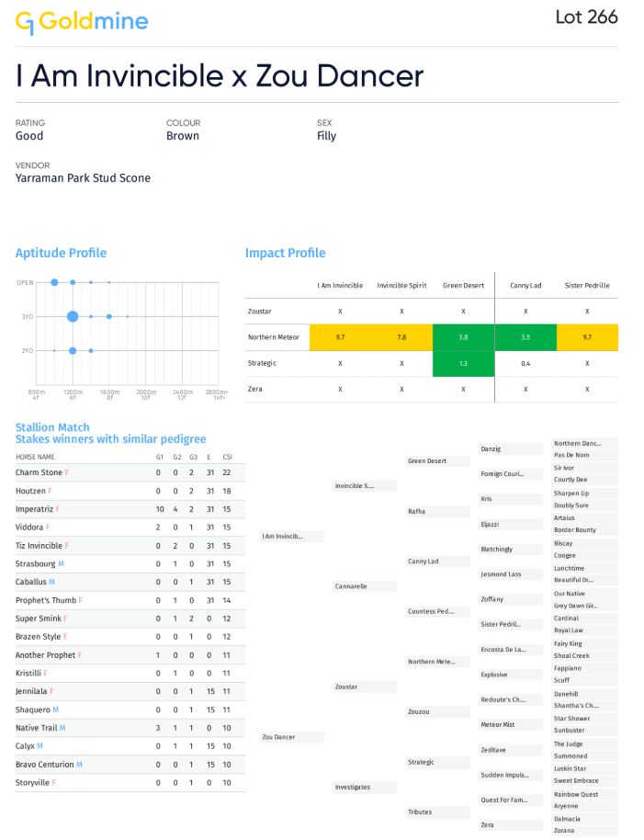This screenshot has height=840, width=644.
Task: Select Jennilala in stakes winners list
Action: [31, 691]
